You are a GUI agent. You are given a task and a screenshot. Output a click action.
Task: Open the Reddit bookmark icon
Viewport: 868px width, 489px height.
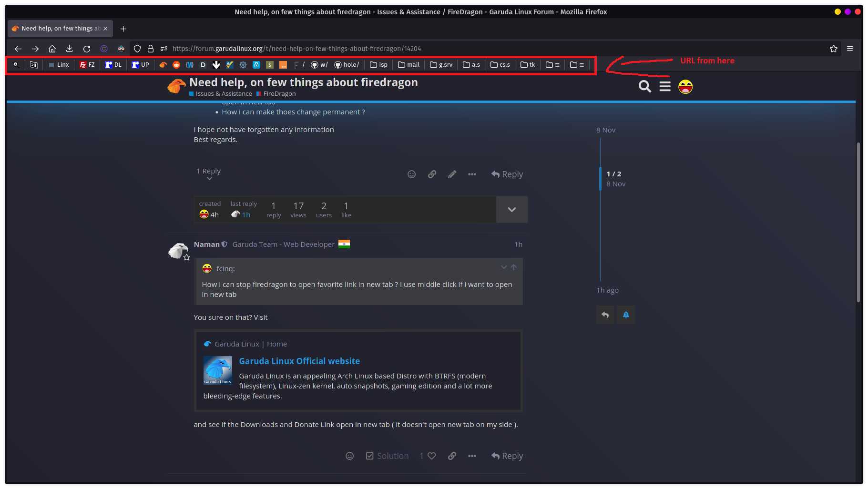pos(176,65)
